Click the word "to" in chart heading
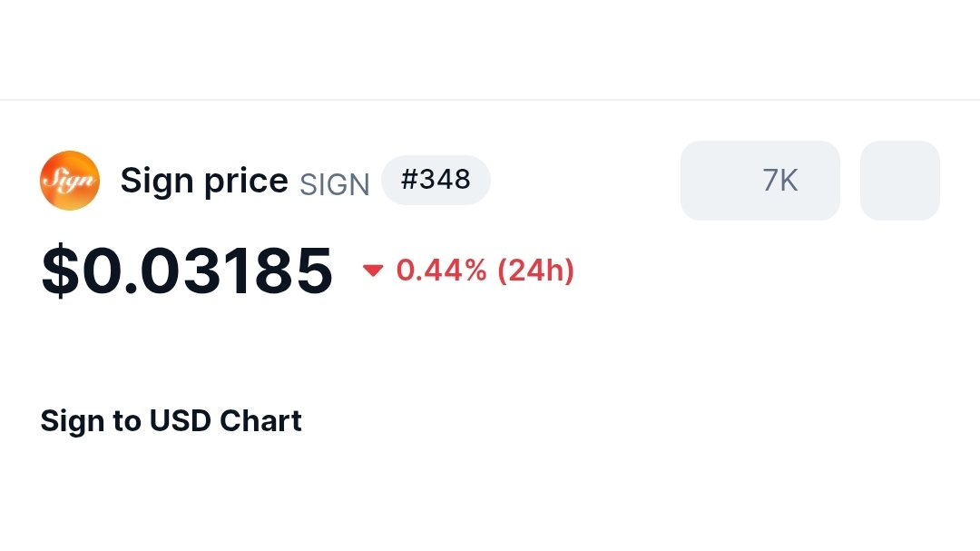This screenshot has height=551, width=980. tap(127, 422)
